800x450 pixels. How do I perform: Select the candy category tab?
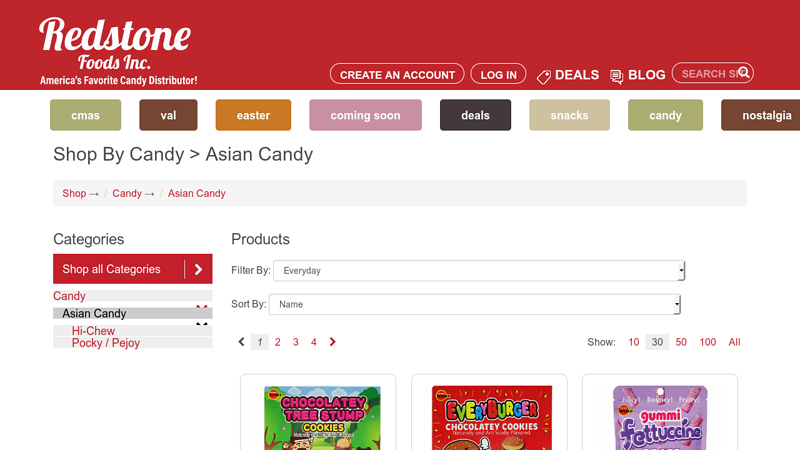click(x=665, y=115)
